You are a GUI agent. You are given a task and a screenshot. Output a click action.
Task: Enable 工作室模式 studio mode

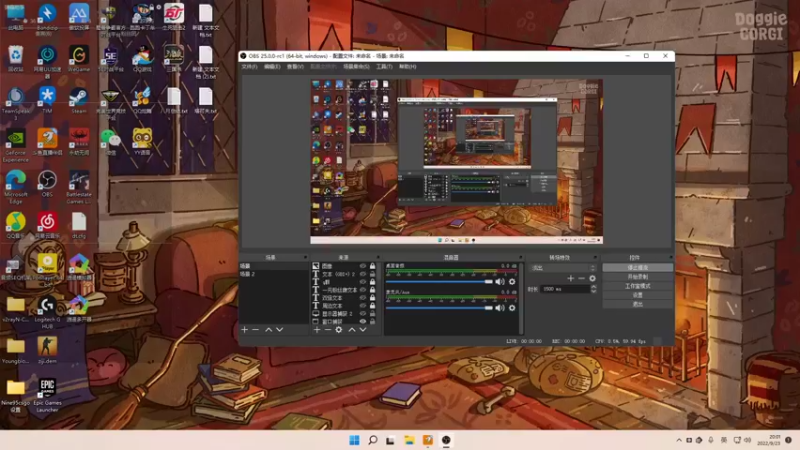(637, 286)
